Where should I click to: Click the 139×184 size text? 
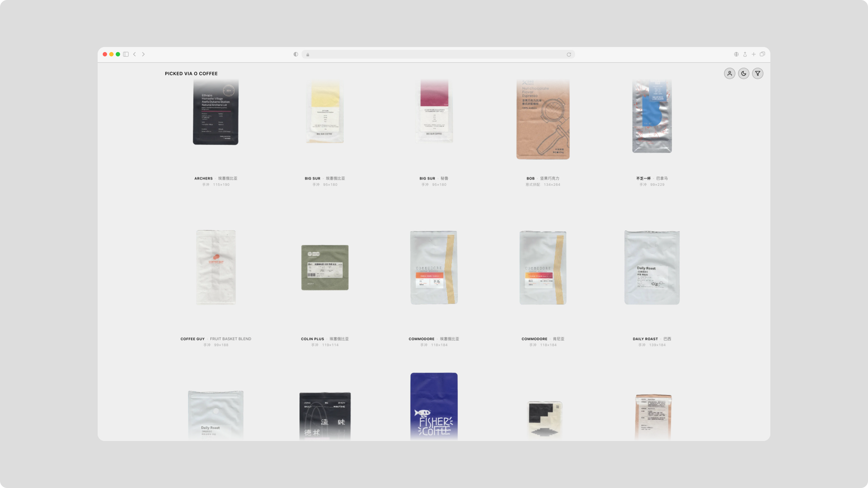[658, 345]
